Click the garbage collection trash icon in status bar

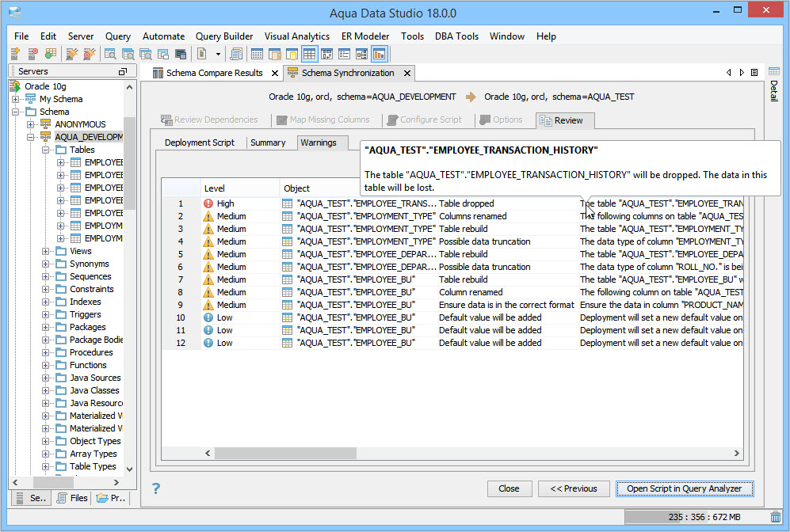click(776, 517)
